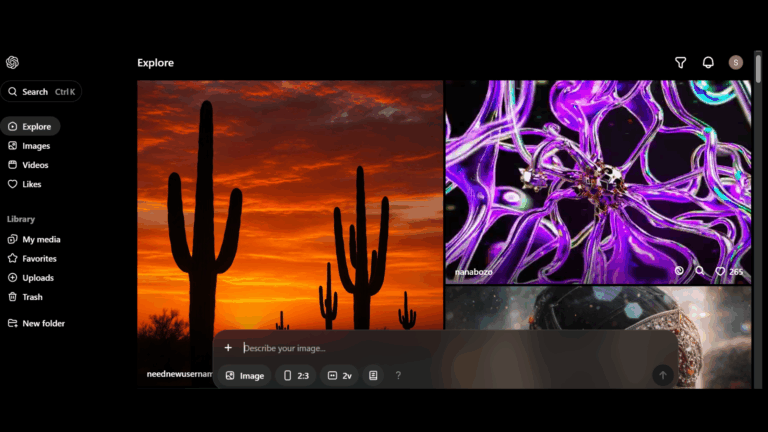Open Favorites in the Library
The image size is (768, 432).
pyautogui.click(x=32, y=259)
